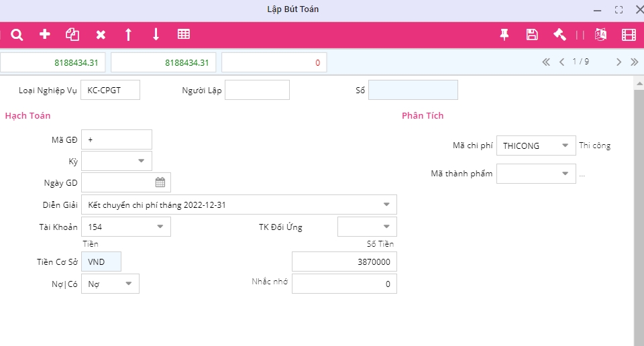Expand the Kỳ dropdown
The height and width of the screenshot is (346, 644).
142,161
